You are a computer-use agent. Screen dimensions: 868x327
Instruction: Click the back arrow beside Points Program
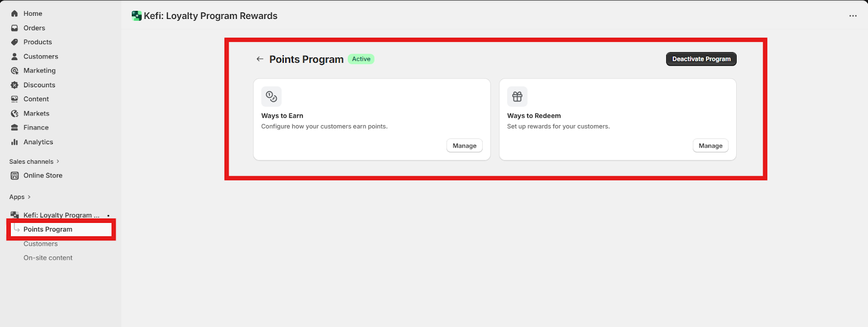(x=260, y=59)
